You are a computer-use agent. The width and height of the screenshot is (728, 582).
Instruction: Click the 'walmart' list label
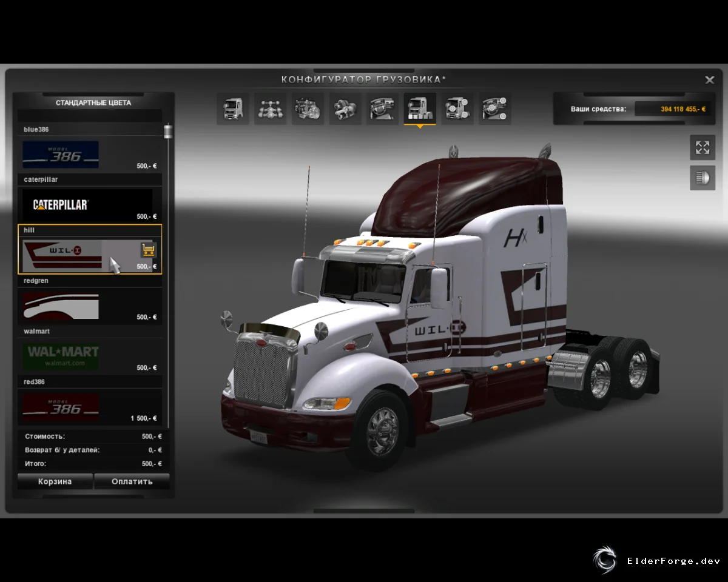click(x=36, y=331)
